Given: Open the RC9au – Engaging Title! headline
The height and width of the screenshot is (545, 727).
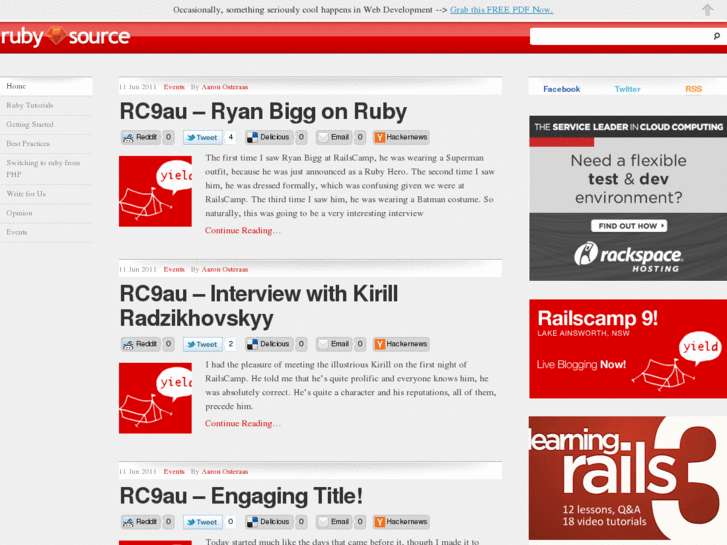Looking at the screenshot, I should (241, 496).
